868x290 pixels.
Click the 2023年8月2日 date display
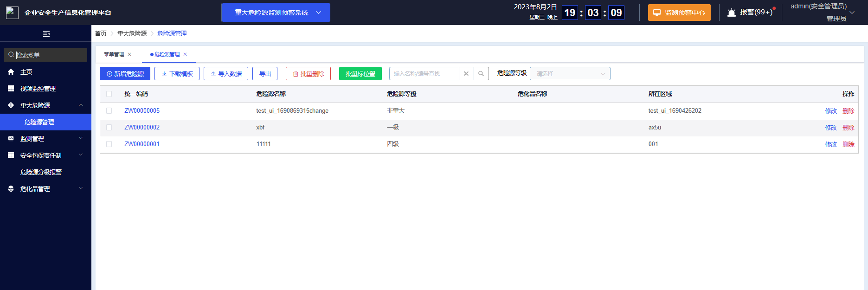coord(535,7)
